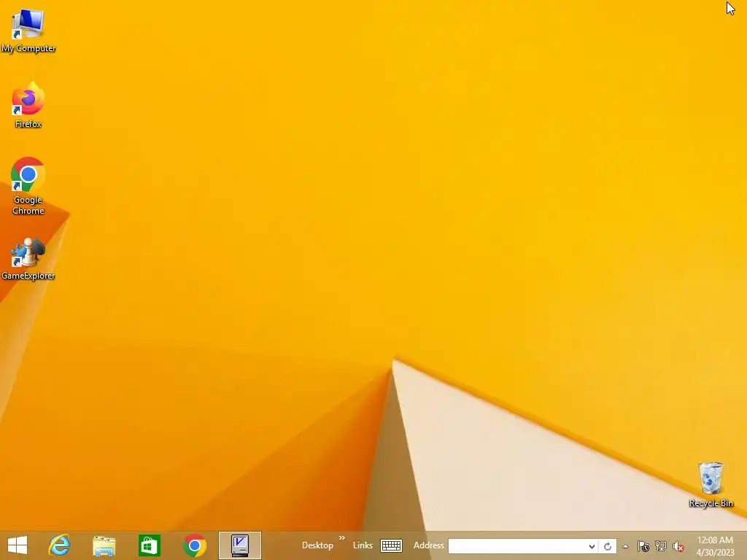Launch Chrome from the taskbar
The height and width of the screenshot is (560, 747).
pyautogui.click(x=194, y=545)
